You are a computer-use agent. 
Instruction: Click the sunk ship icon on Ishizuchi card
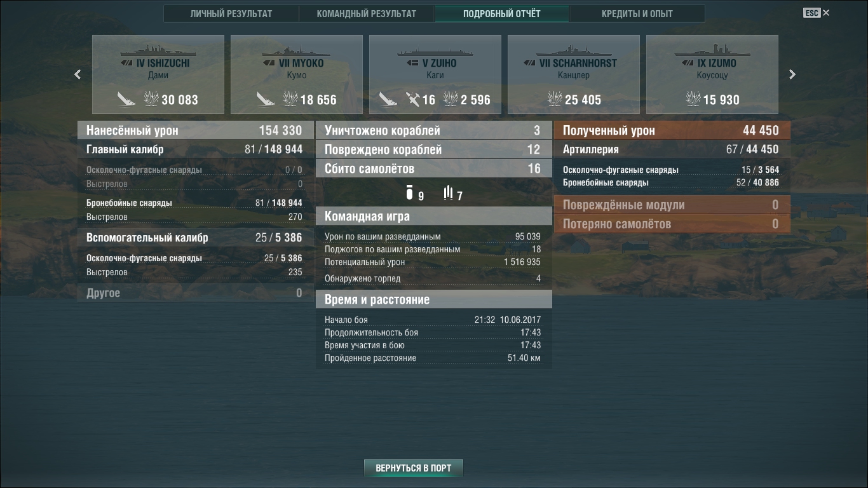click(x=126, y=99)
